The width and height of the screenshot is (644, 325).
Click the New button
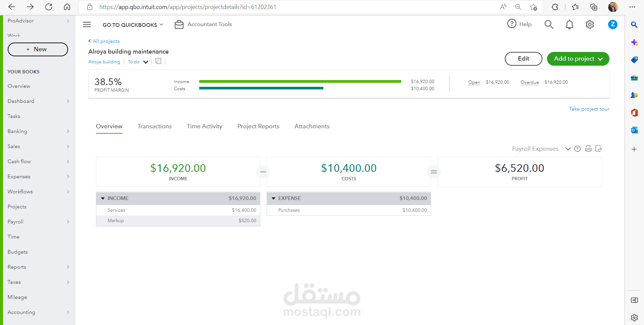point(38,49)
